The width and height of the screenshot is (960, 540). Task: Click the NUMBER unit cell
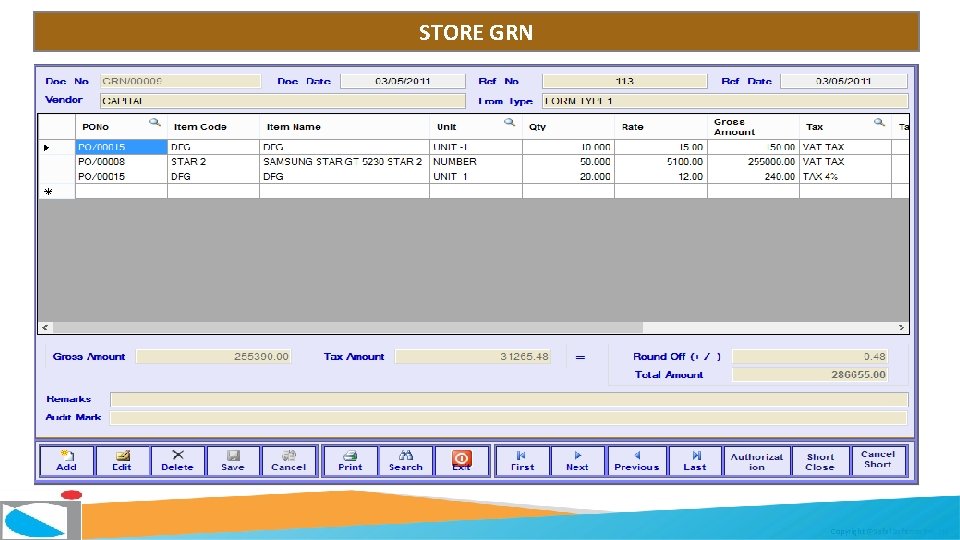[476, 162]
